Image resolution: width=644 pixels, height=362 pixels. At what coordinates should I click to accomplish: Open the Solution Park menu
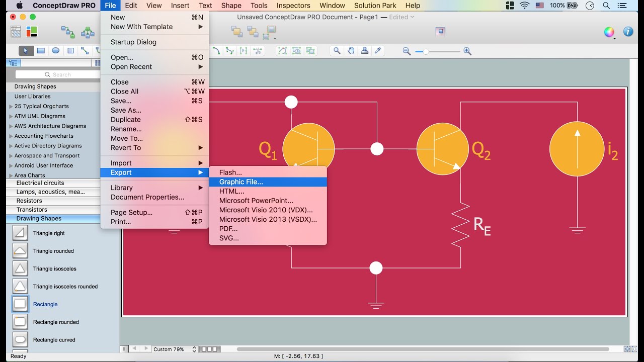click(375, 6)
